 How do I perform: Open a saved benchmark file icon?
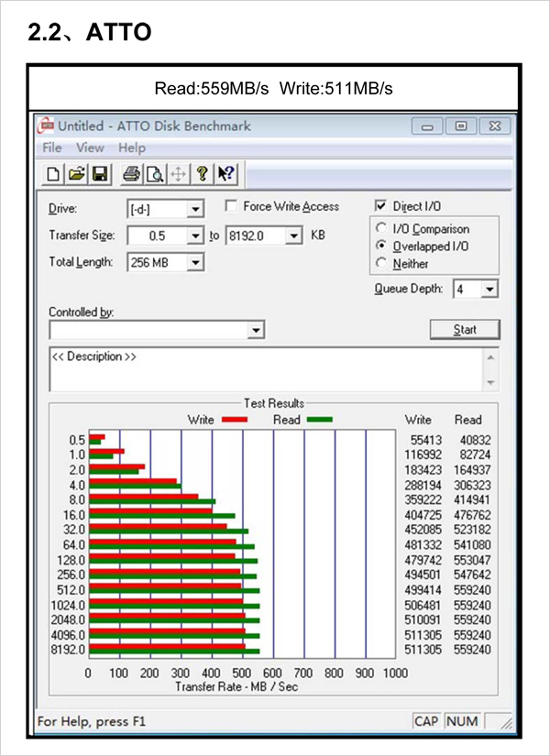click(x=76, y=174)
